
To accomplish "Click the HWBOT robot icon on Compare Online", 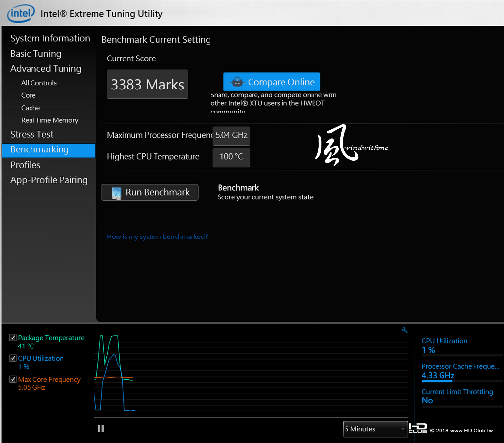I will [x=237, y=82].
